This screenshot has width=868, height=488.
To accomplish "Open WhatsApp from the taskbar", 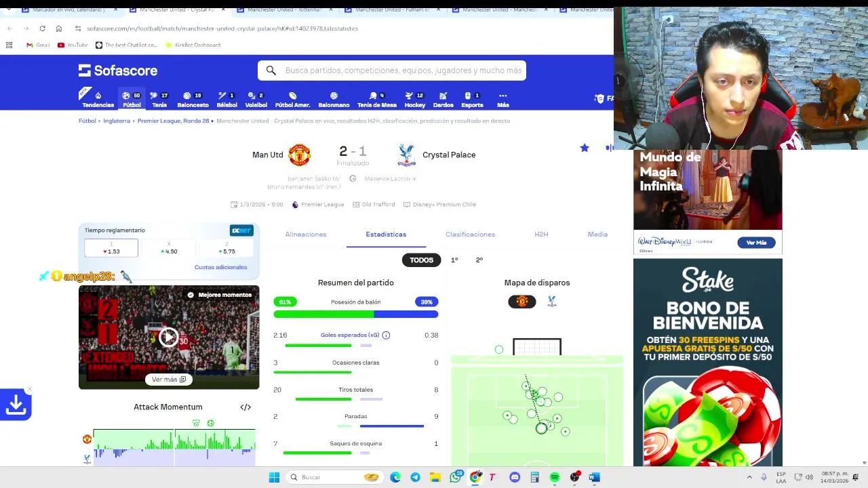I will pyautogui.click(x=456, y=477).
